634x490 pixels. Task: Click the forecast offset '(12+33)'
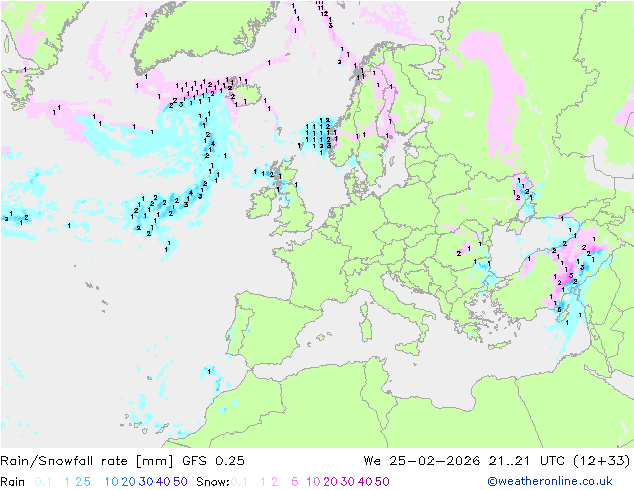pyautogui.click(x=602, y=461)
